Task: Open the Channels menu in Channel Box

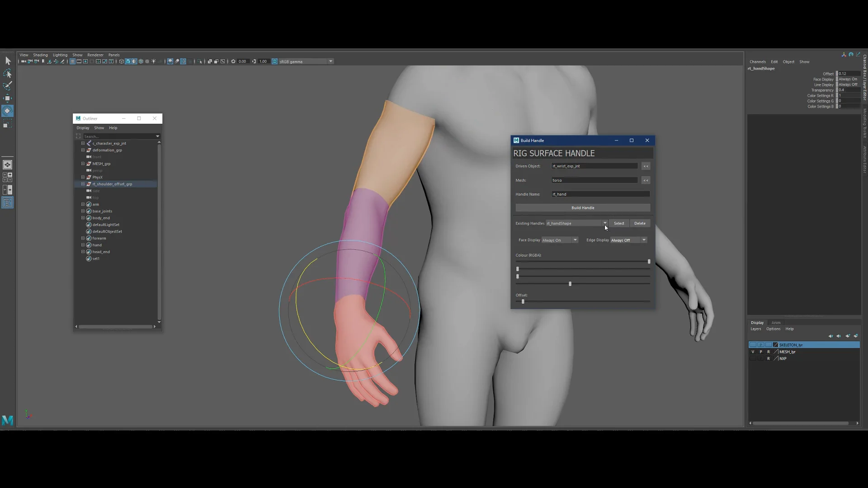Action: tap(758, 62)
